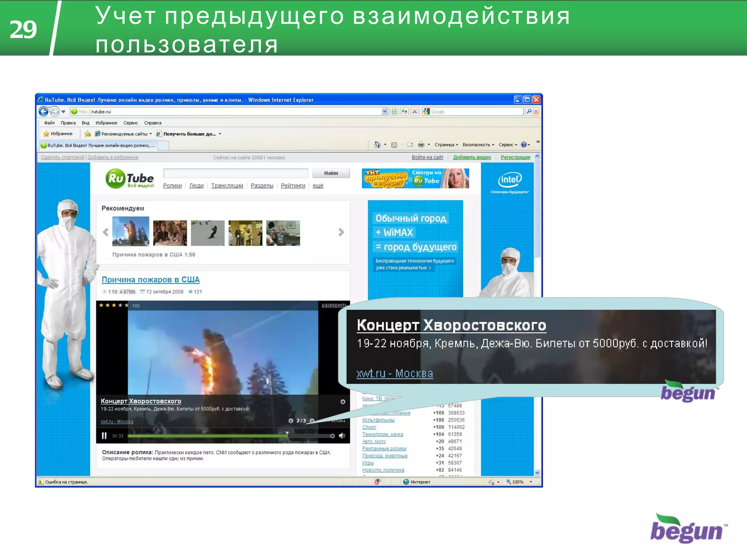Screen dimensions: 747x560
Task: Click the search magnifier icon
Action: [x=529, y=112]
